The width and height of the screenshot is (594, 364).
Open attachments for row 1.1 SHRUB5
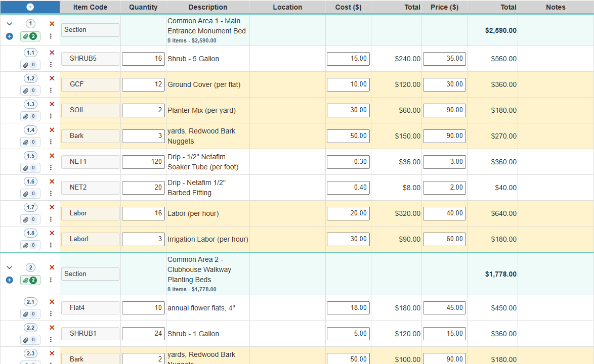click(x=30, y=65)
